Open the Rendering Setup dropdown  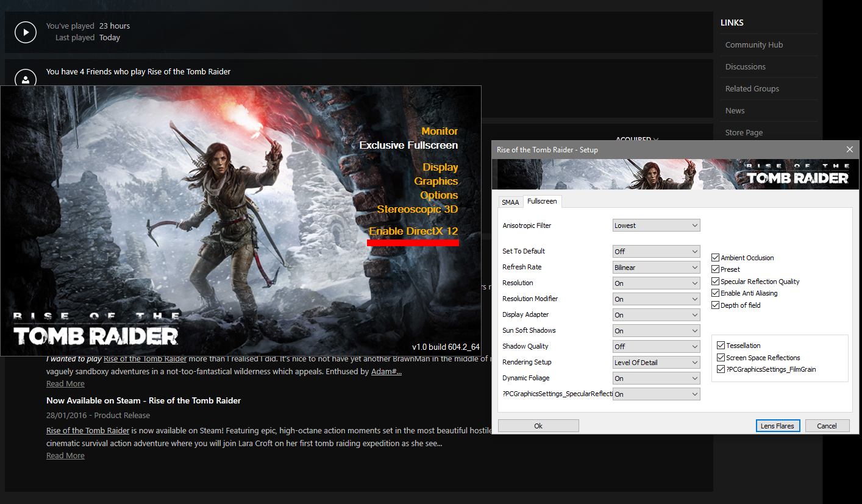[657, 362]
